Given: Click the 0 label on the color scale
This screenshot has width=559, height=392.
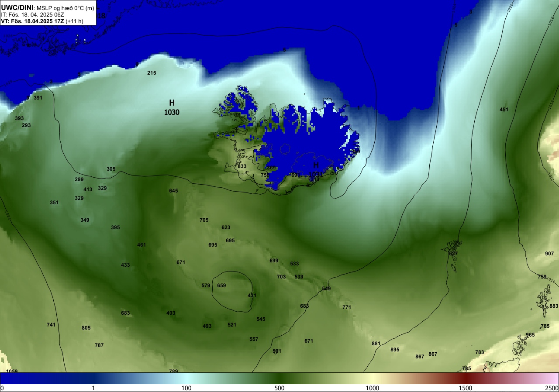Looking at the screenshot, I should point(2,388).
